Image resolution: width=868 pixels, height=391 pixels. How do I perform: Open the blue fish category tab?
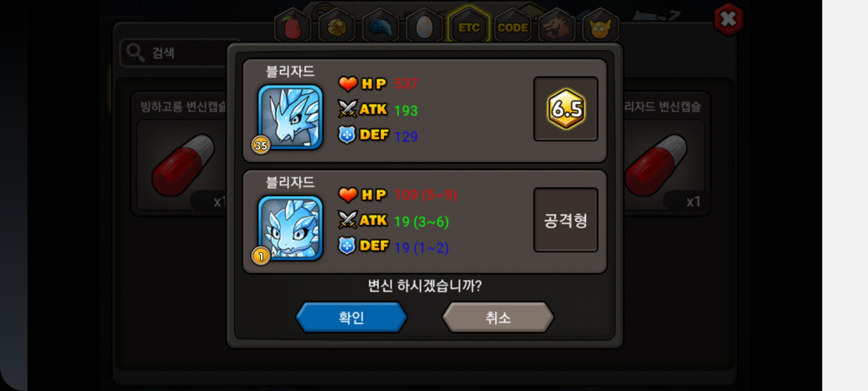pos(380,26)
